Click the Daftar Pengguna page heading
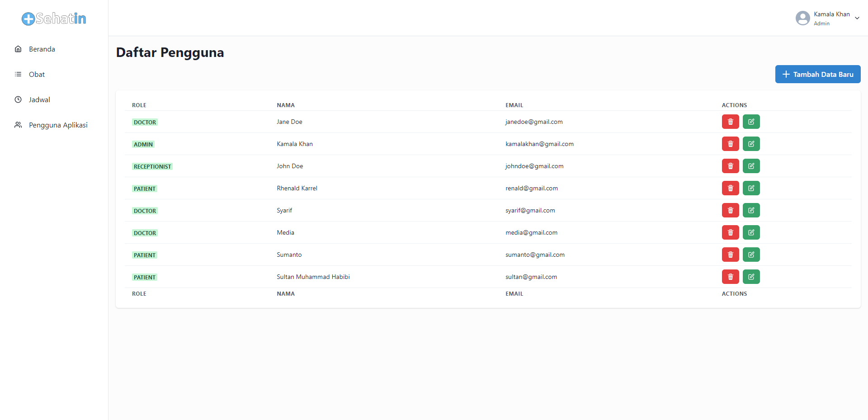Screen dimensions: 868x420 (170, 52)
